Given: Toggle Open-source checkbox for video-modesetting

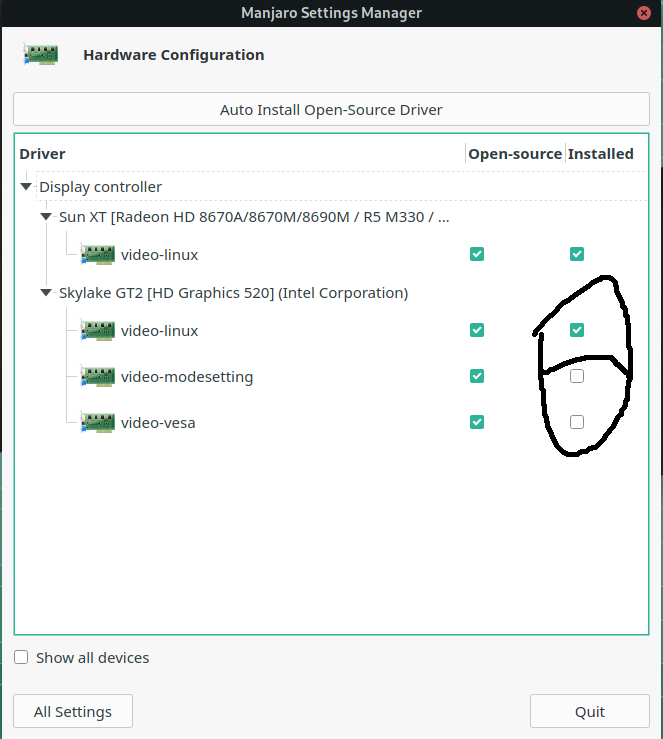Looking at the screenshot, I should click(x=477, y=376).
